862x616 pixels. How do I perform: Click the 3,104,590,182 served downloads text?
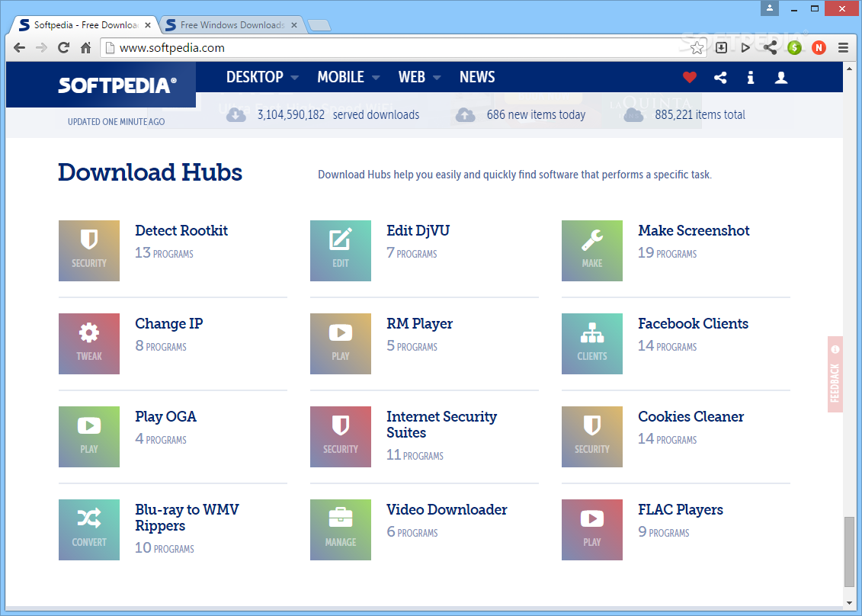pyautogui.click(x=338, y=115)
